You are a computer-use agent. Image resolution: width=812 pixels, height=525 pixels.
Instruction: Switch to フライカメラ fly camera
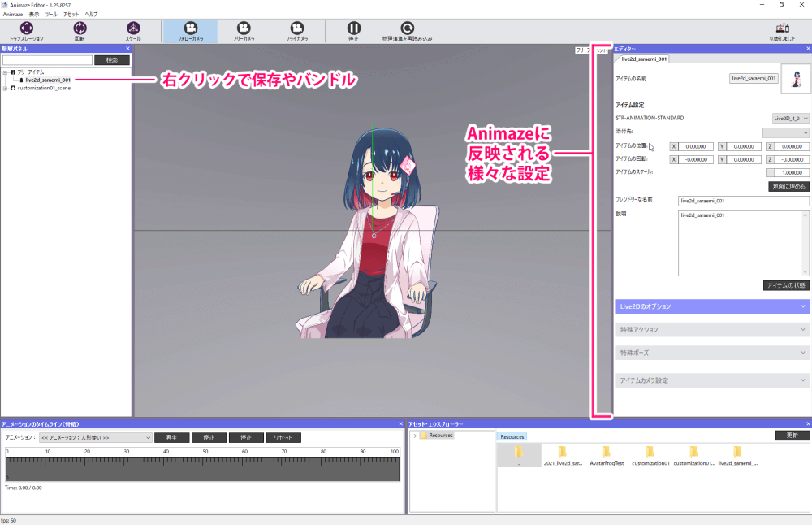coord(296,31)
